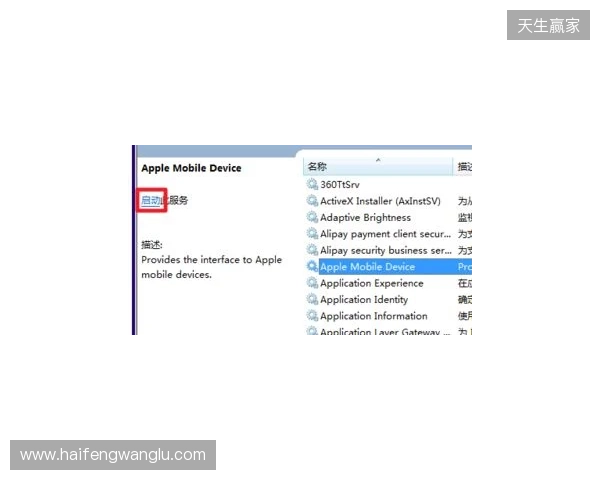Select the Application Experience service name
Viewport: 600px width, 480px height.
(371, 283)
